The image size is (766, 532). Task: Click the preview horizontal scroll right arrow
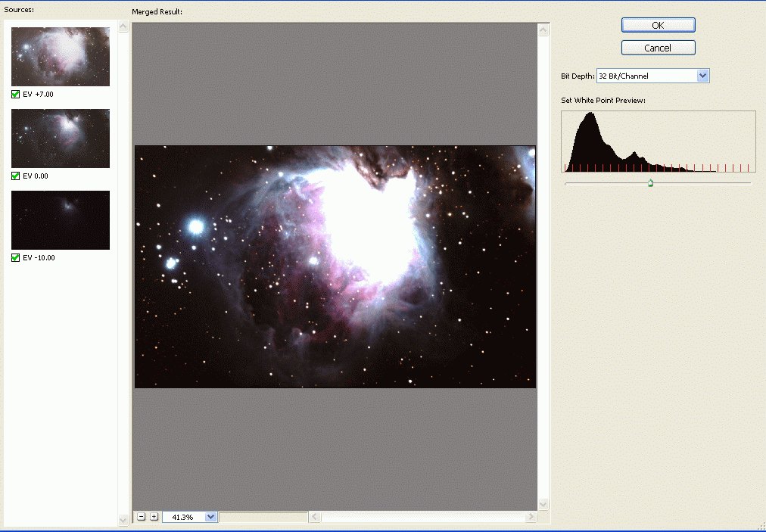531,516
